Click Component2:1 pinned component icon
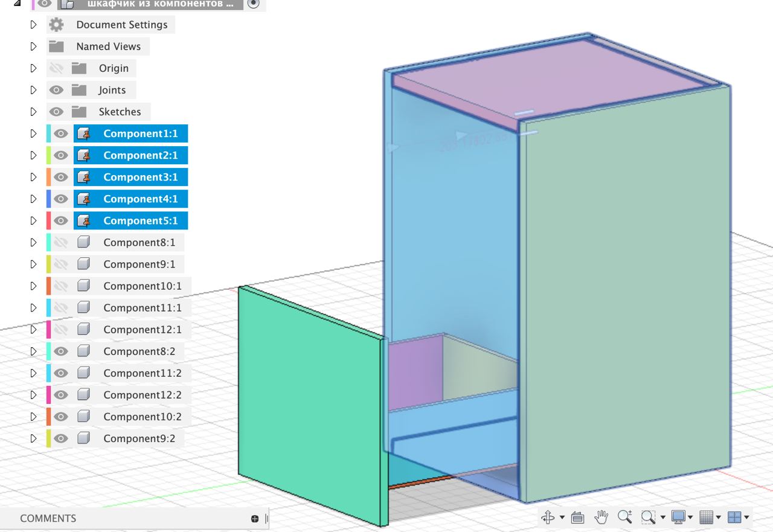 (84, 155)
